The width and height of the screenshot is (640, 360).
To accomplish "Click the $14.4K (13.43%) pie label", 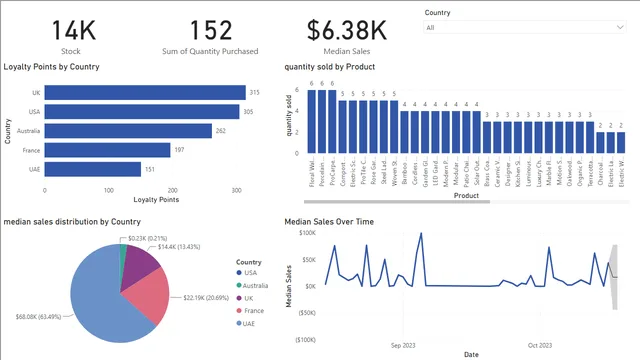I will [x=179, y=247].
